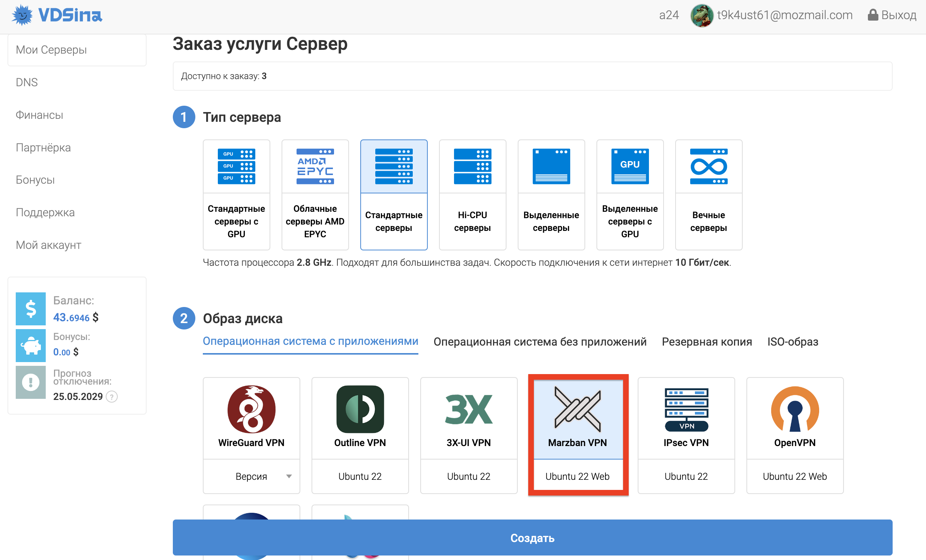Open Бонусы menu item

coord(35,180)
